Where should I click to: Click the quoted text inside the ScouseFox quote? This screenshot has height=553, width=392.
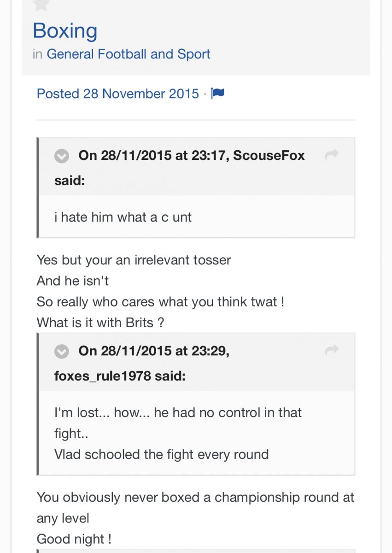[123, 217]
